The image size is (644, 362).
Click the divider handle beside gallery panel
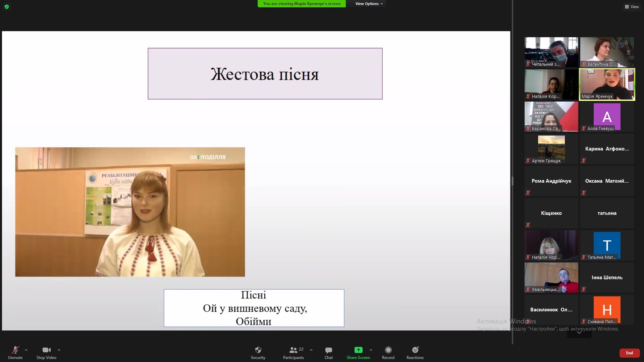[512, 181]
